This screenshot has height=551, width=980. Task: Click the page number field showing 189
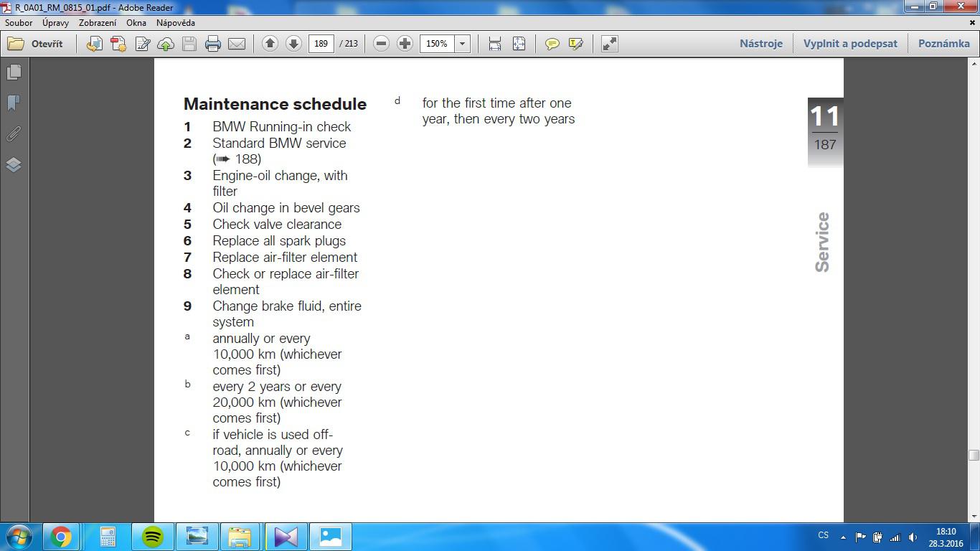321,44
